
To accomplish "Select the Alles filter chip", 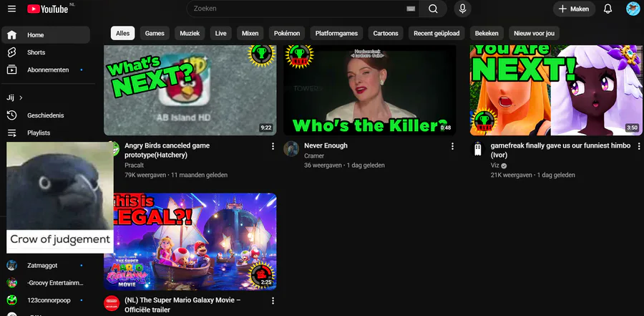I will [122, 34].
